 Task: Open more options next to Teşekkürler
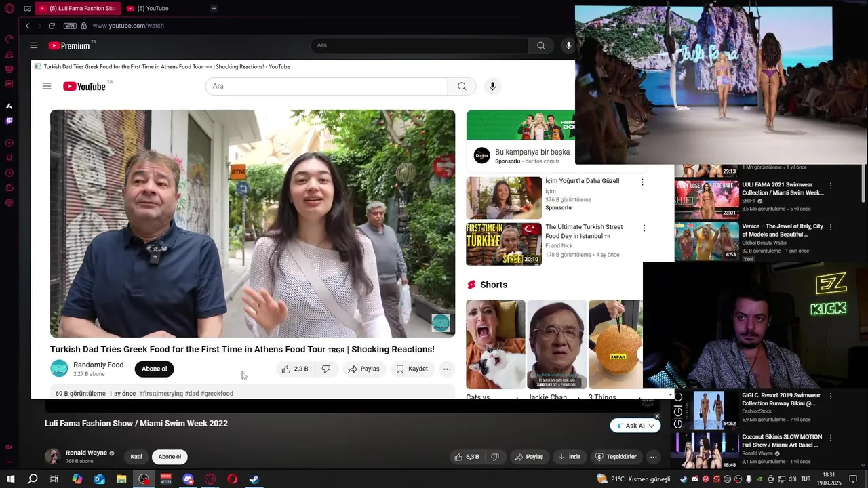coord(654,457)
